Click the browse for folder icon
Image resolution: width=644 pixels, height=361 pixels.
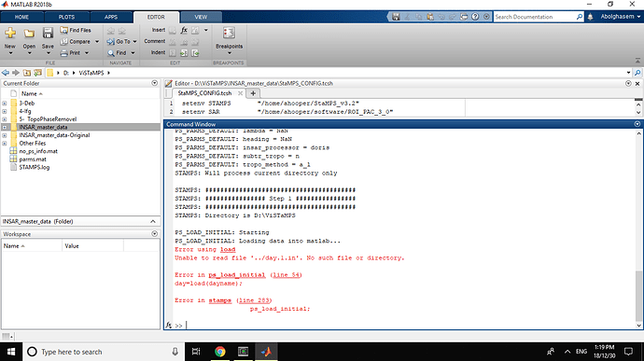(x=37, y=73)
